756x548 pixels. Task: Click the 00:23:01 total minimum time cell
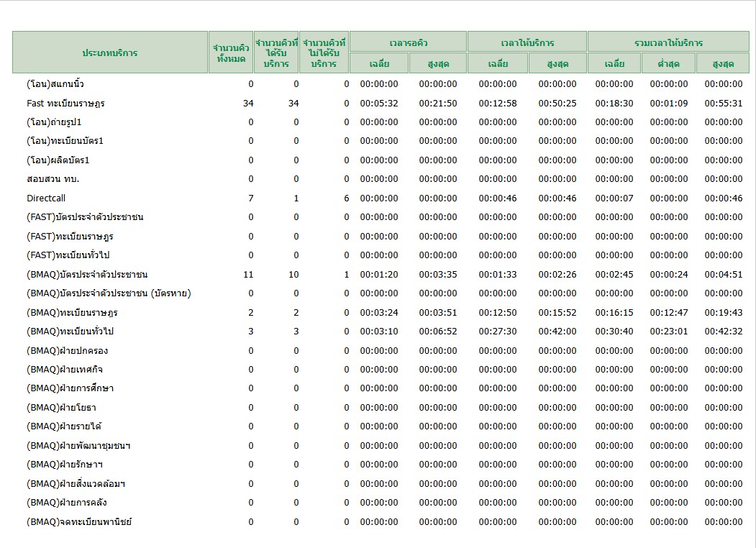(x=669, y=331)
